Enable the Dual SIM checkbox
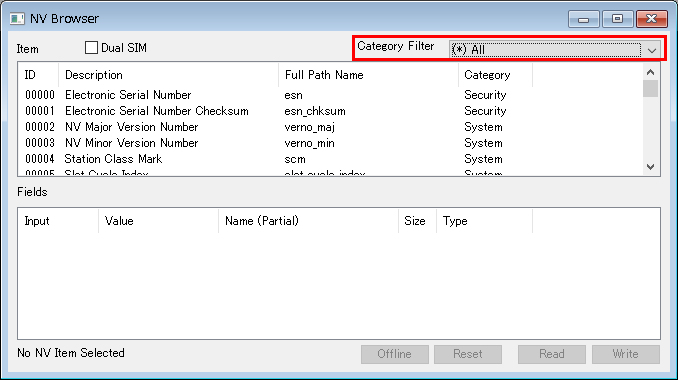This screenshot has width=678, height=380. 91,48
